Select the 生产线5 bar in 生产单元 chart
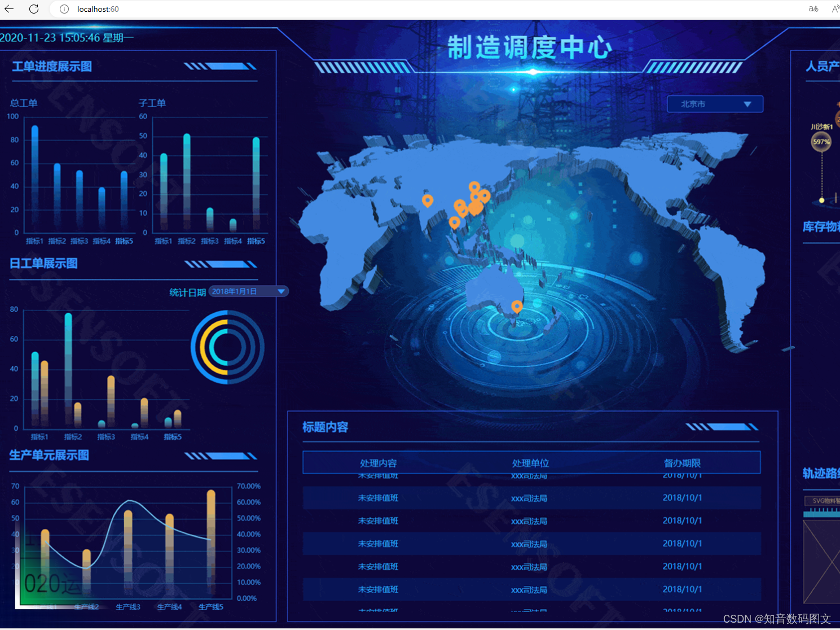The image size is (840, 630). pos(211,544)
